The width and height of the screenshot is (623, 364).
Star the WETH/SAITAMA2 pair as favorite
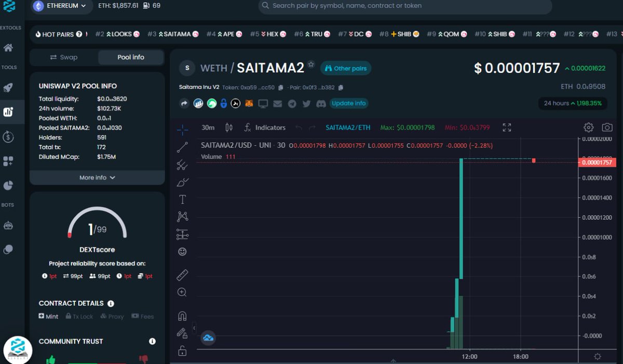(310, 65)
